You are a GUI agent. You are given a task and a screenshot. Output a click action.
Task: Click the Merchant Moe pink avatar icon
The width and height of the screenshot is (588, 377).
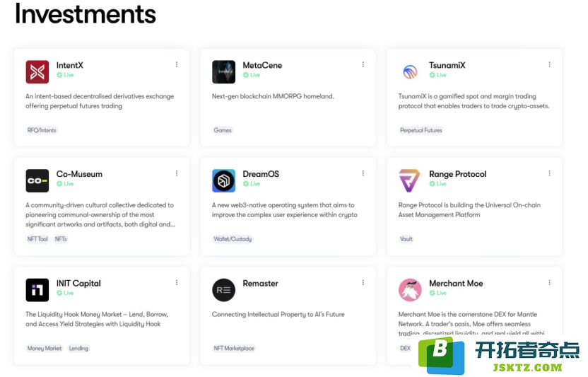point(410,290)
